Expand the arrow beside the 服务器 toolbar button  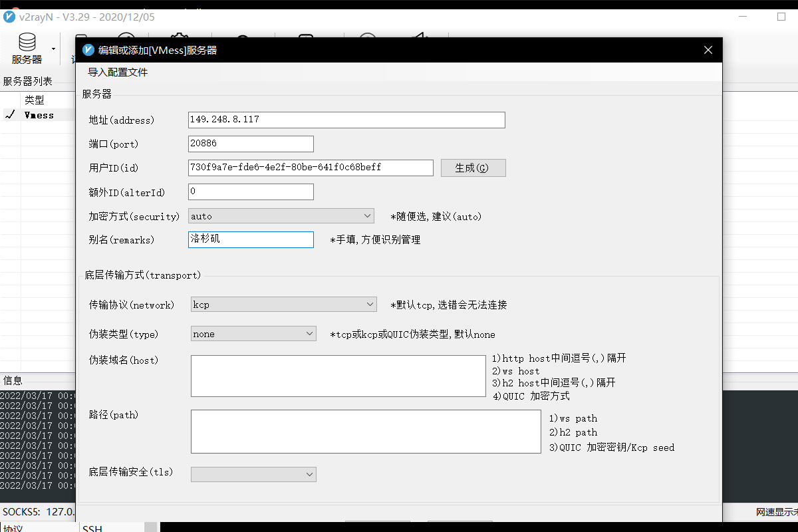[x=53, y=49]
